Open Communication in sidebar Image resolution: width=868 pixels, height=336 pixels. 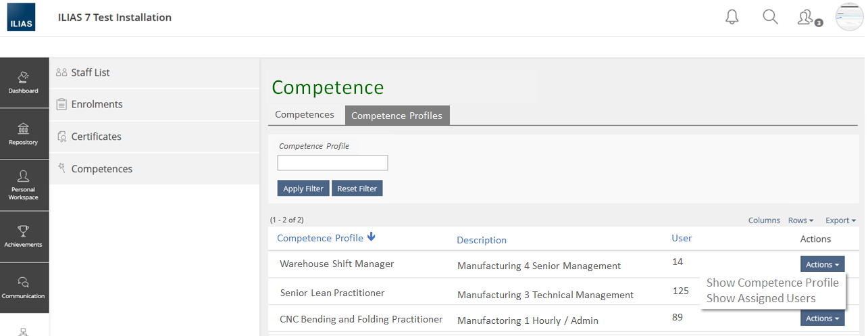24,288
